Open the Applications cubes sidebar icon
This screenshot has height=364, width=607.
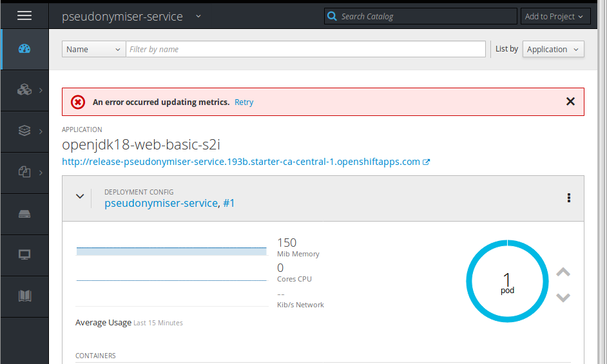point(24,90)
